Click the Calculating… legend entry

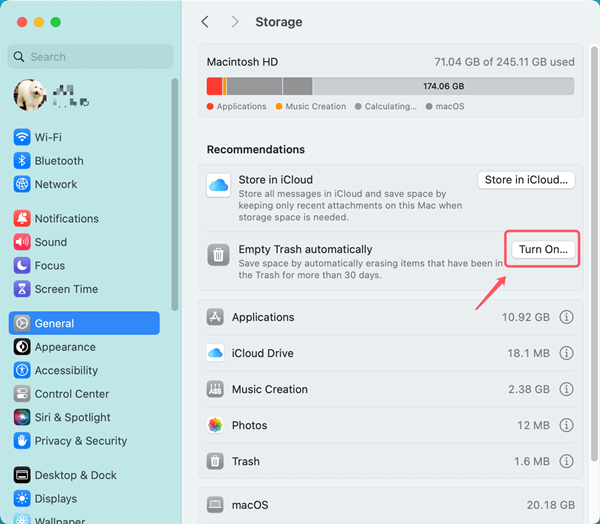click(x=386, y=106)
